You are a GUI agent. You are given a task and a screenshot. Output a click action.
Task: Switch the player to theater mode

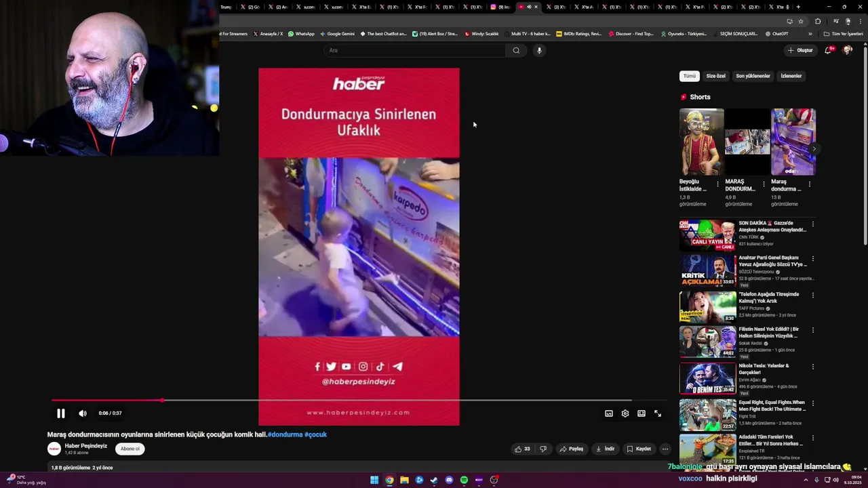click(x=642, y=413)
